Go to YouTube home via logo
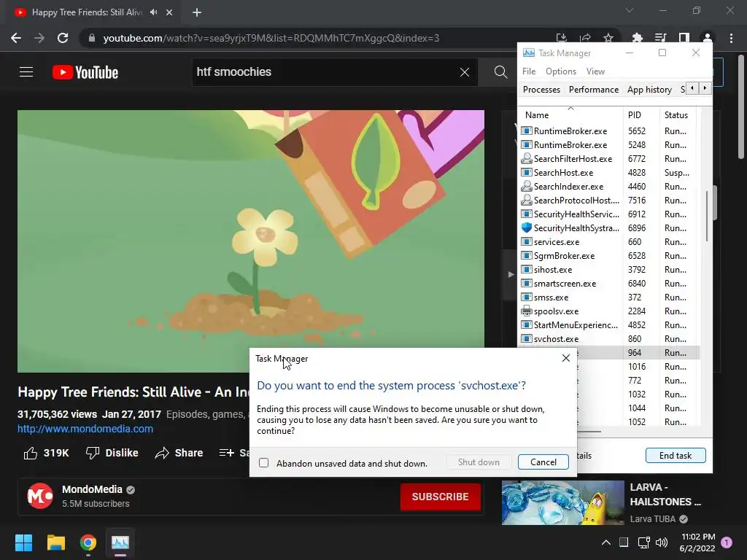This screenshot has width=747, height=560. tap(85, 72)
